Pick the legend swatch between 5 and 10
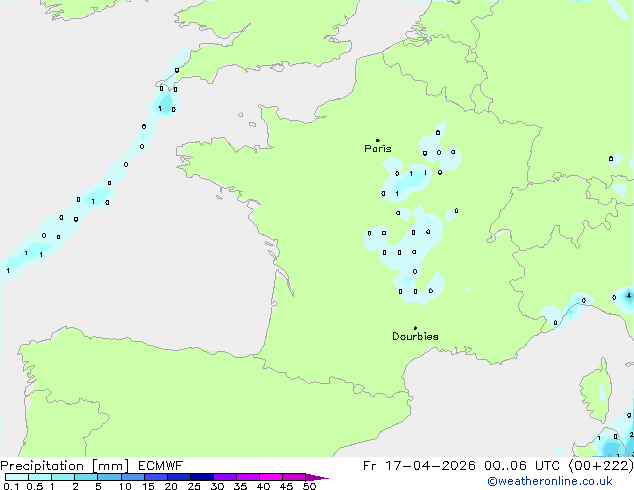 click(110, 477)
